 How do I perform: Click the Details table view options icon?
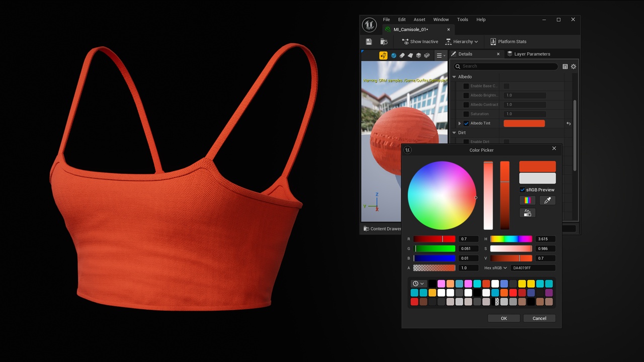(565, 66)
